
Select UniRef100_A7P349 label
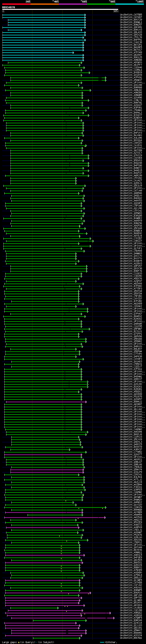[131, 53]
